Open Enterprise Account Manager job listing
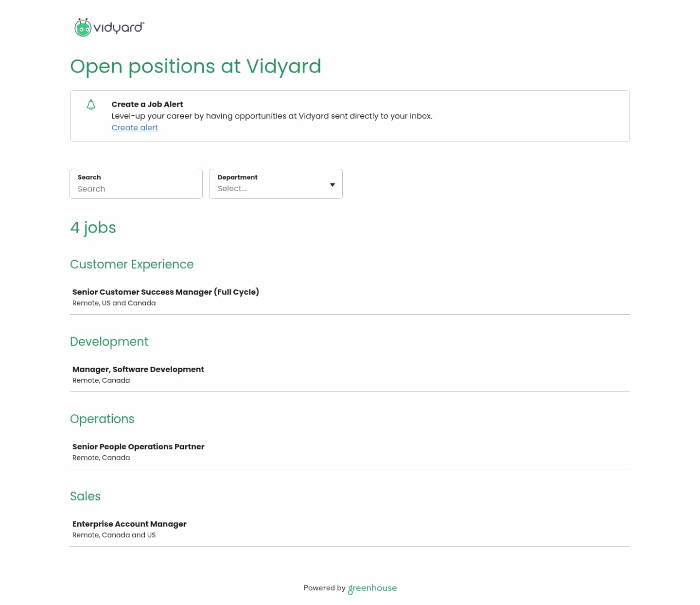 tap(129, 524)
